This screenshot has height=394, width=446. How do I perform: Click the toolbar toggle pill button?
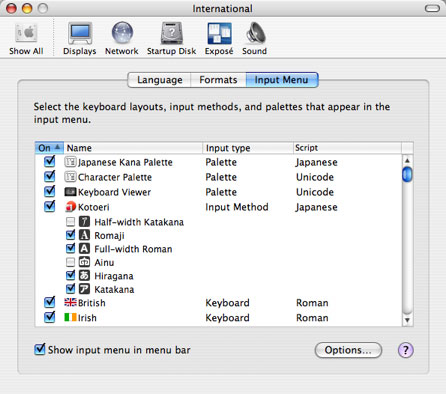pyautogui.click(x=432, y=9)
